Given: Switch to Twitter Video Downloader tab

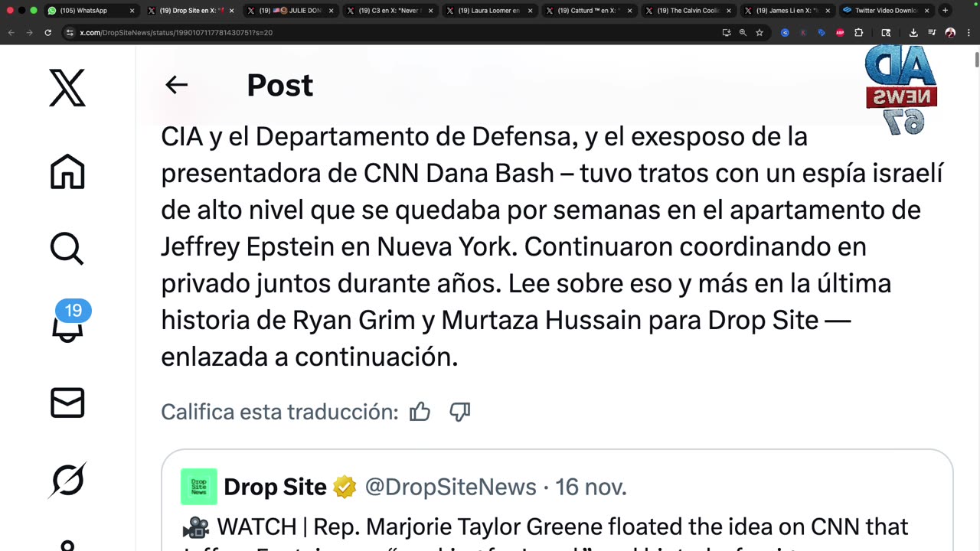Looking at the screenshot, I should (x=885, y=11).
